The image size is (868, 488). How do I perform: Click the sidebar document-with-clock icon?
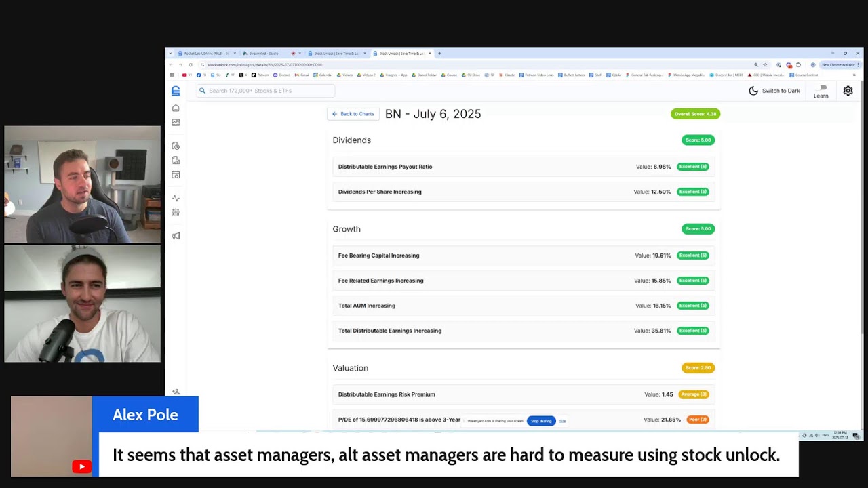coord(176,146)
